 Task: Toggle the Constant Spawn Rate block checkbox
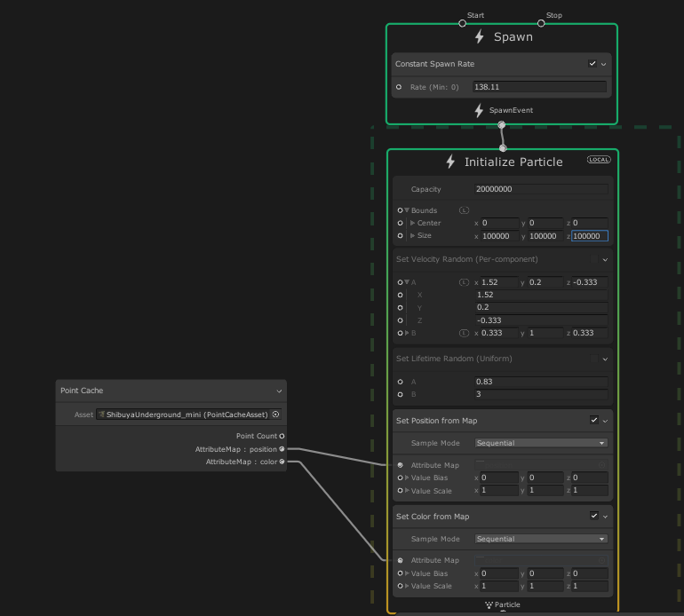[593, 64]
